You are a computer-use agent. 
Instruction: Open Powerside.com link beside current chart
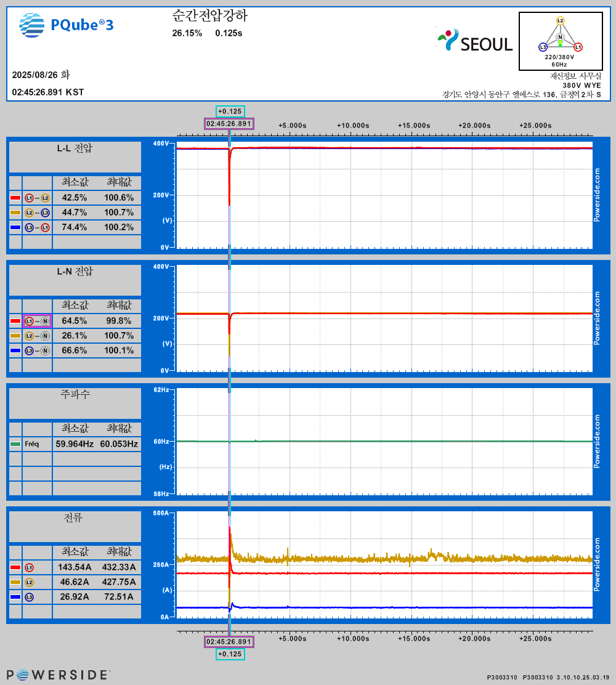(x=596, y=564)
